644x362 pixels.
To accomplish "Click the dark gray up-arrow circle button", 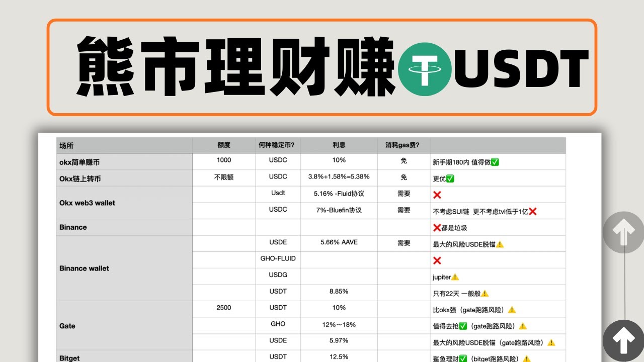I will pyautogui.click(x=624, y=341).
